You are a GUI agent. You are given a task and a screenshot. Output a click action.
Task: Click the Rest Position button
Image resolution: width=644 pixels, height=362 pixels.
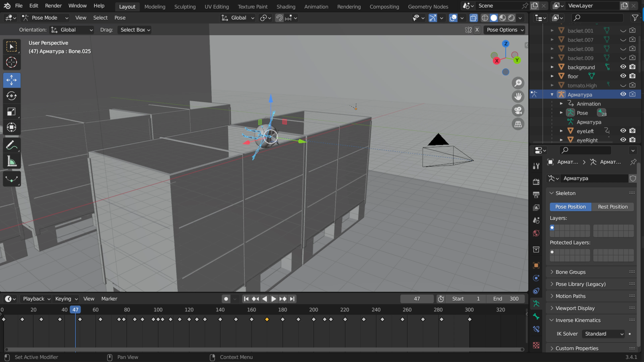click(612, 207)
